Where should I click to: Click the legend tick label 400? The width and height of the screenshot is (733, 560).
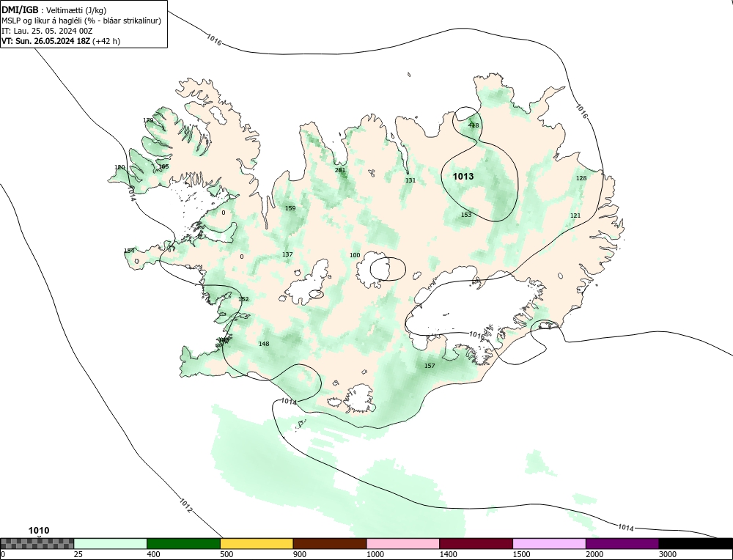point(153,554)
